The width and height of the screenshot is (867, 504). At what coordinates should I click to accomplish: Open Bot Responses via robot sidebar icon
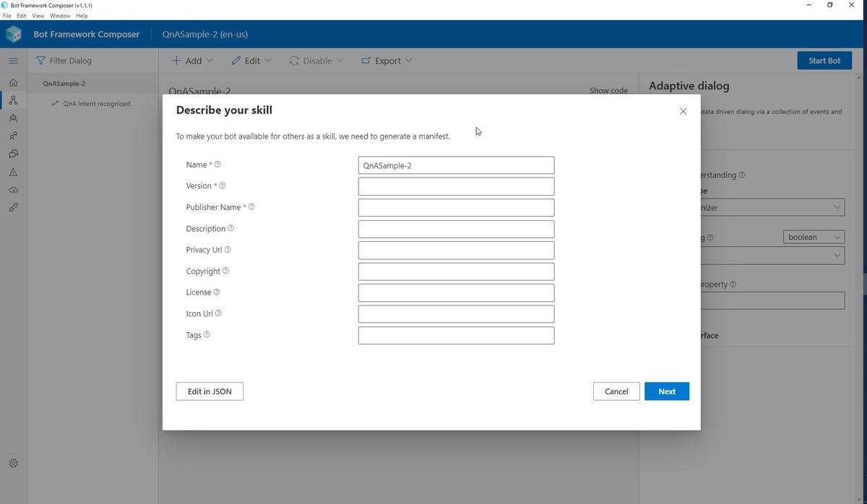(x=13, y=118)
